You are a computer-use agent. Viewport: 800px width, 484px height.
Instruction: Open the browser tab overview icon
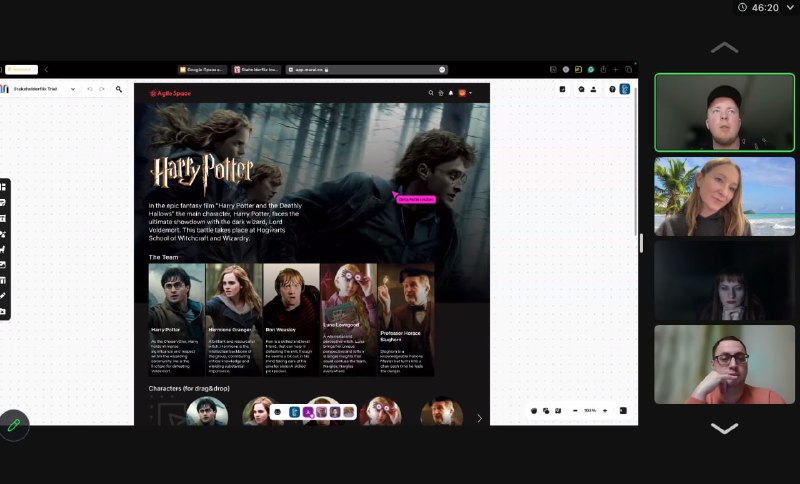(629, 69)
